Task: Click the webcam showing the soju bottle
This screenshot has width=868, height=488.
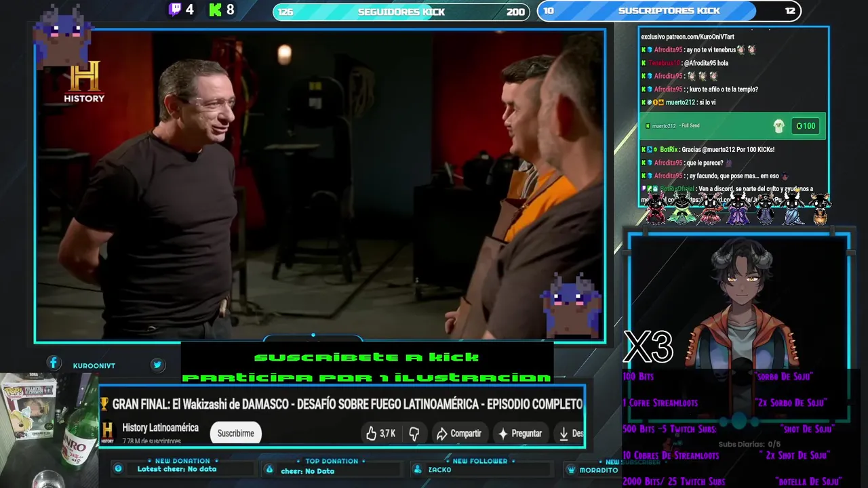Action: pyautogui.click(x=49, y=430)
